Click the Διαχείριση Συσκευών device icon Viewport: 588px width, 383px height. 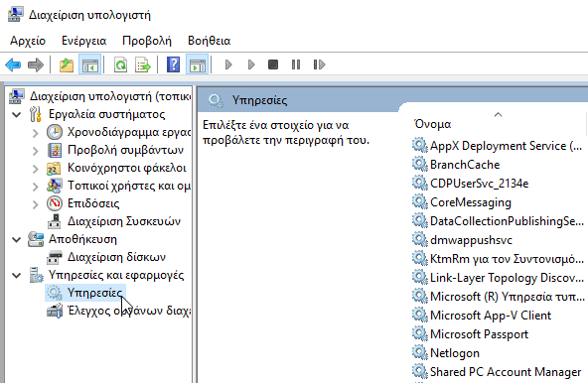point(55,221)
